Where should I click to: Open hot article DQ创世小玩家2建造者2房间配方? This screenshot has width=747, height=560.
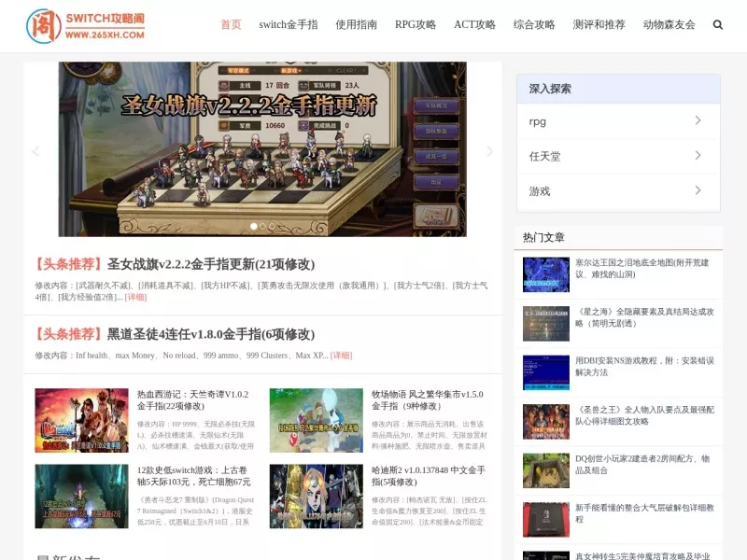tap(642, 464)
